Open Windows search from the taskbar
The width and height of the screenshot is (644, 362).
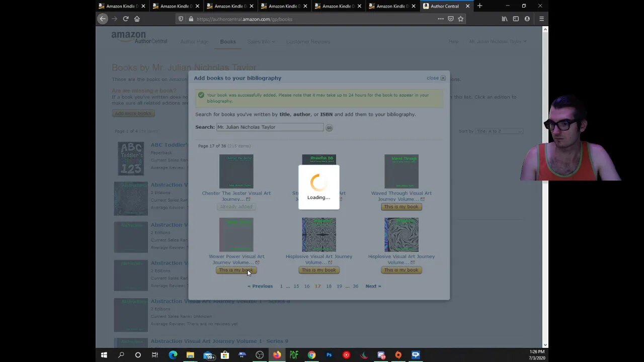tap(121, 355)
